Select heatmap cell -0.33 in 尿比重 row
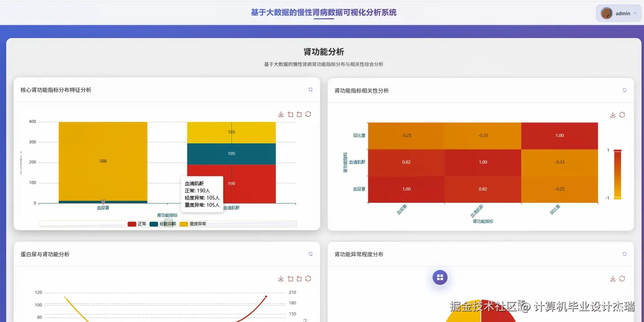This screenshot has width=644, height=322. tap(483, 136)
